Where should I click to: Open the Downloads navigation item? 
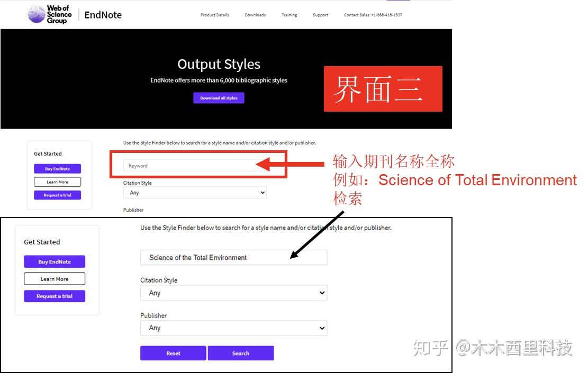click(x=255, y=15)
